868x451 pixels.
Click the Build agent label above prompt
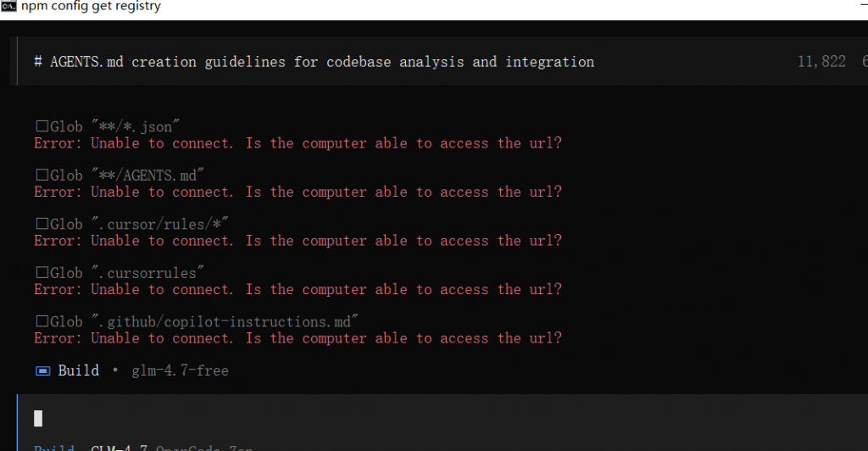78,370
